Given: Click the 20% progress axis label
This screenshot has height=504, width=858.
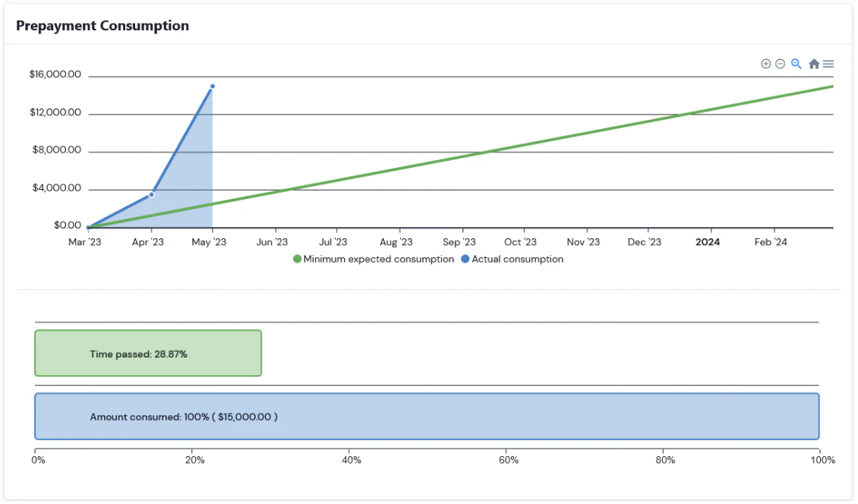Looking at the screenshot, I should click(195, 460).
